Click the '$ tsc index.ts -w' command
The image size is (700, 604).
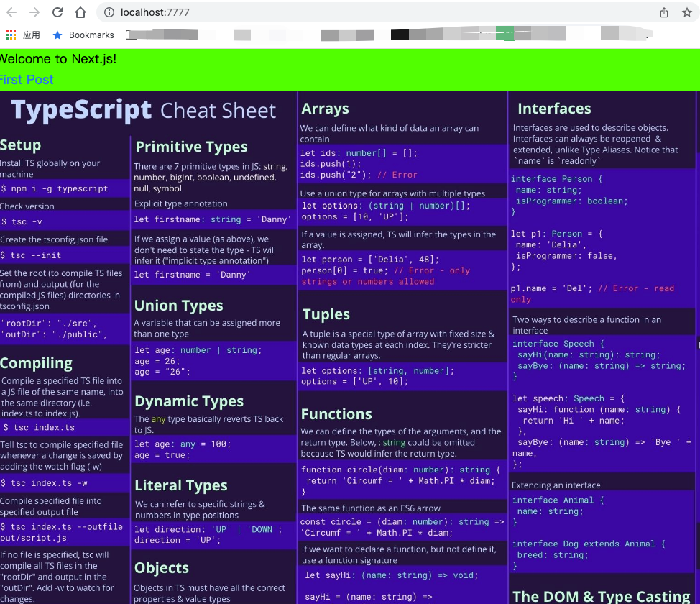pyautogui.click(x=44, y=483)
